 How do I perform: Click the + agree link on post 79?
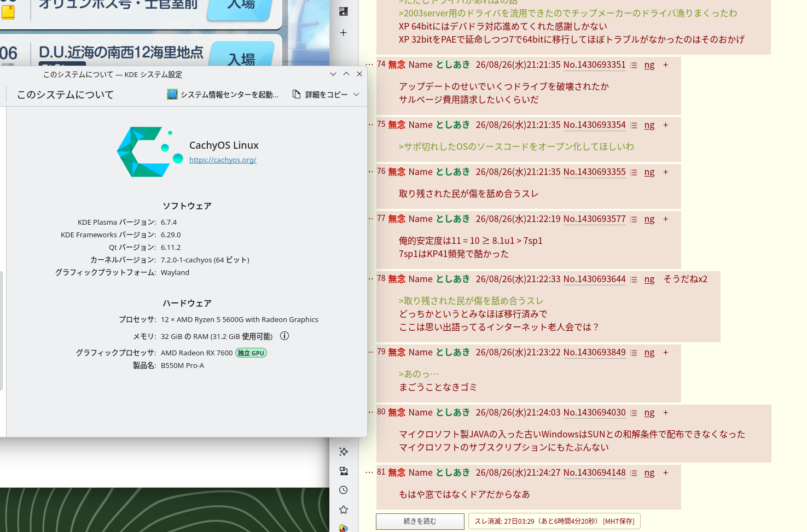[666, 352]
